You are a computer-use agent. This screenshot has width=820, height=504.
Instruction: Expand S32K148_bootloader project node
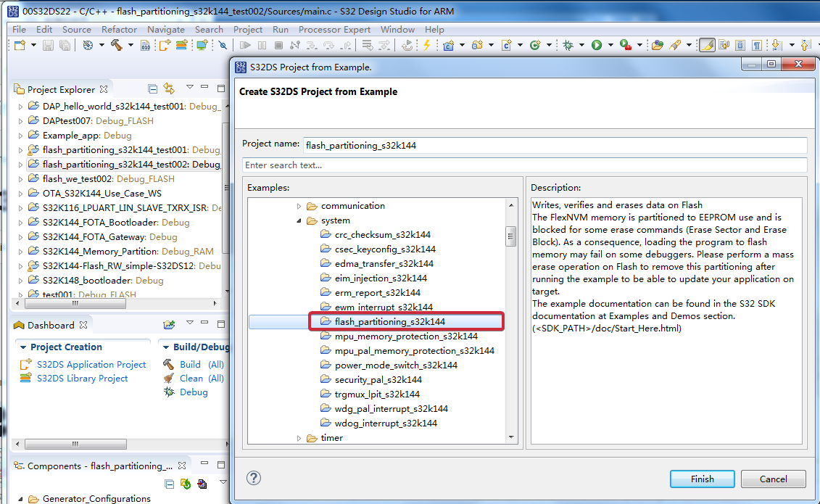(20, 281)
